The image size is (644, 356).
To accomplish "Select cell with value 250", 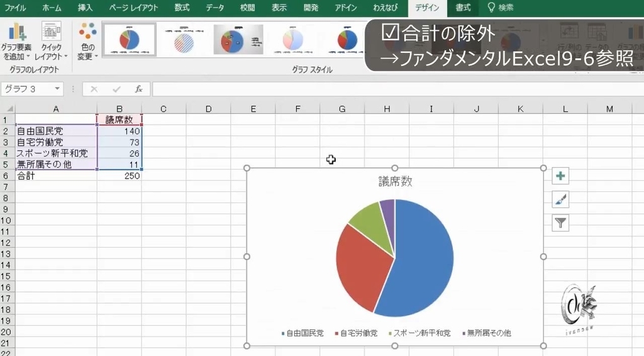I will pyautogui.click(x=119, y=175).
